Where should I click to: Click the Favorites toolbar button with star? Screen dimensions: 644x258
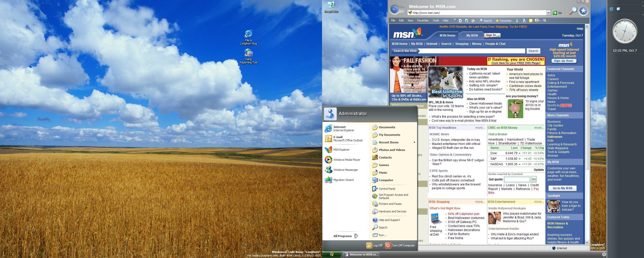click(503, 21)
